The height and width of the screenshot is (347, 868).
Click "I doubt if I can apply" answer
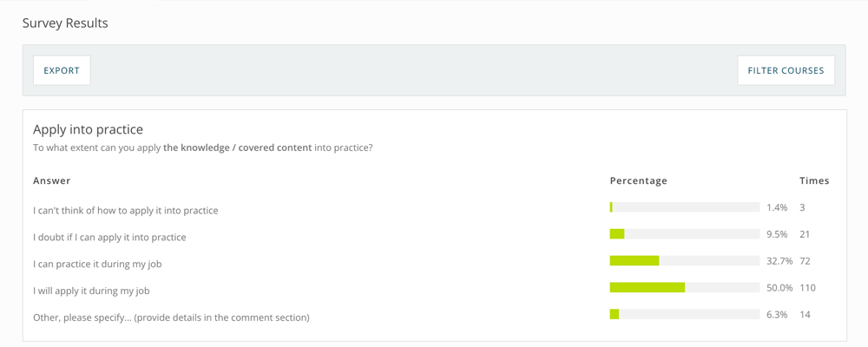109,237
